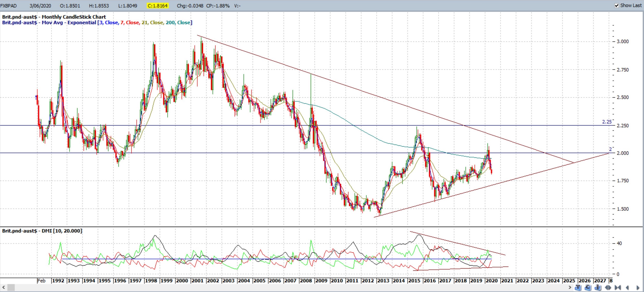This screenshot has height=292, width=644.
Task: Click the 1.500 price axis label
Action: click(x=623, y=209)
